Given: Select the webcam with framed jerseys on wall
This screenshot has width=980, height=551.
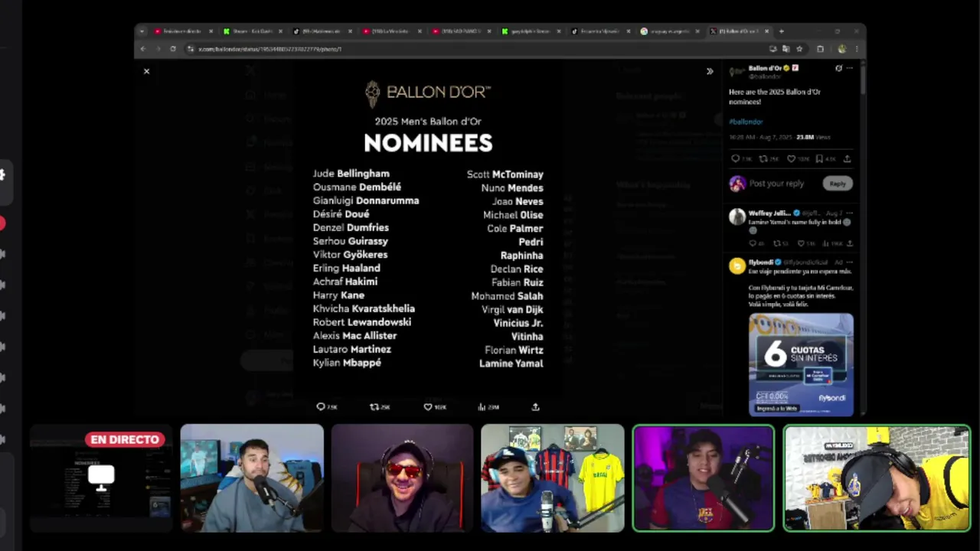Looking at the screenshot, I should (x=553, y=478).
